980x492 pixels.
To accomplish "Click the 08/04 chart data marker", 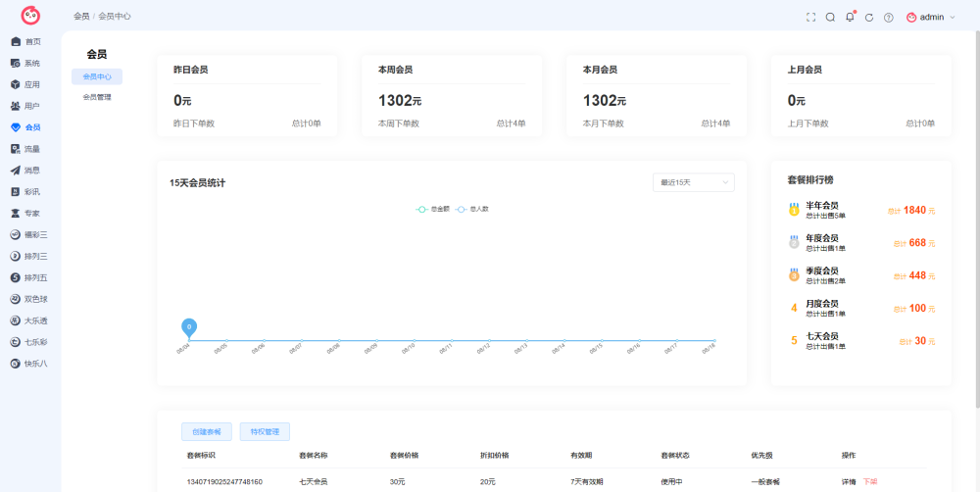I will [x=189, y=329].
